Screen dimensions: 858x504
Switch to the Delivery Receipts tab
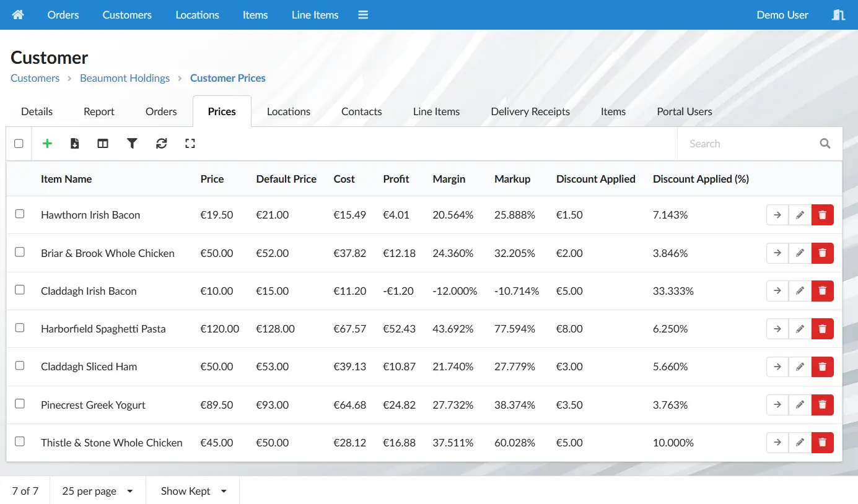530,111
